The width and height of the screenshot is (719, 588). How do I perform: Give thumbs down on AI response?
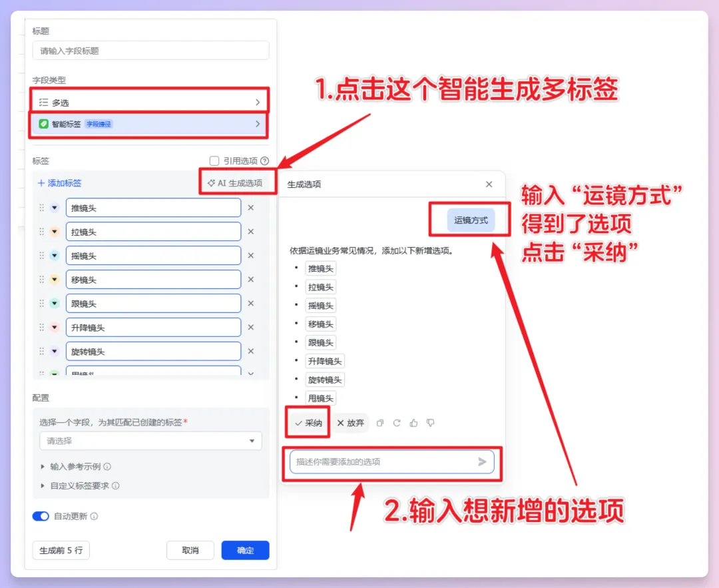tap(431, 423)
